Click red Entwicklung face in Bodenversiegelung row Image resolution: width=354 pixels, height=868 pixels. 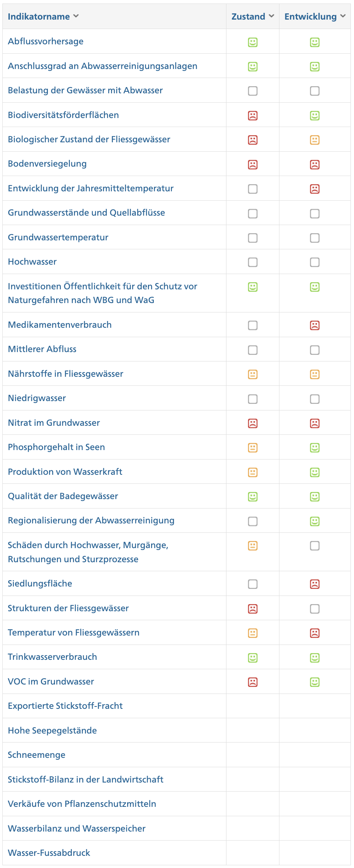click(315, 165)
